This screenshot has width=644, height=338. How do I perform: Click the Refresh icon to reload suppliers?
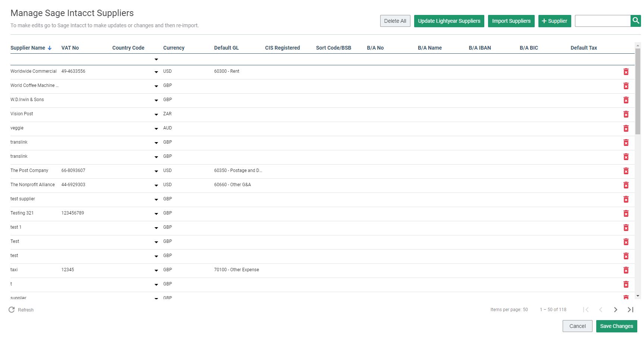[x=12, y=310]
